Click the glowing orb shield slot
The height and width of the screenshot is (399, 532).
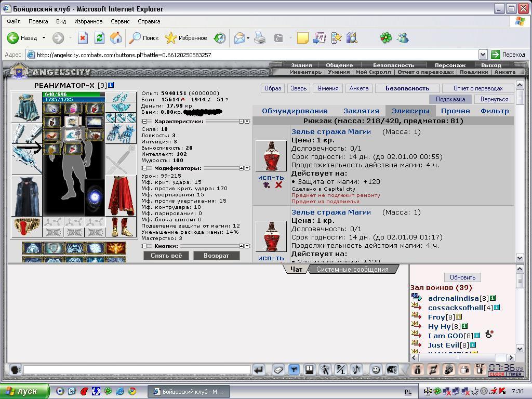click(95, 197)
